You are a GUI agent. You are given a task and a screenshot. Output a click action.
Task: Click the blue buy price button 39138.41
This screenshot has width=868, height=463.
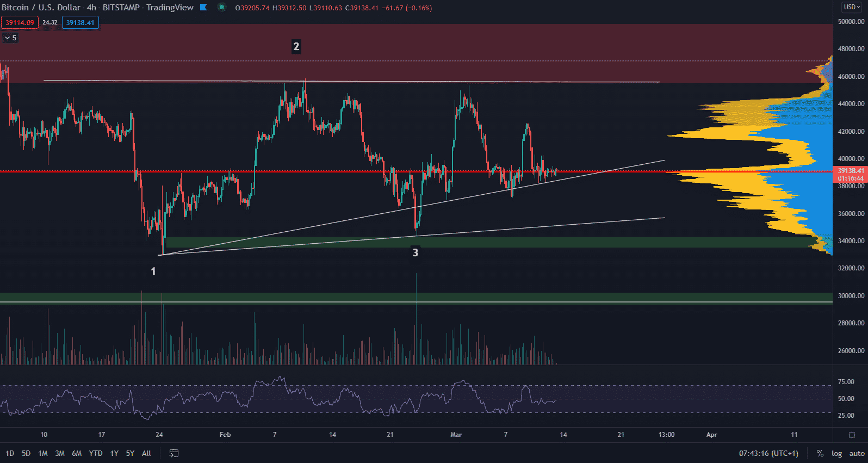point(80,22)
